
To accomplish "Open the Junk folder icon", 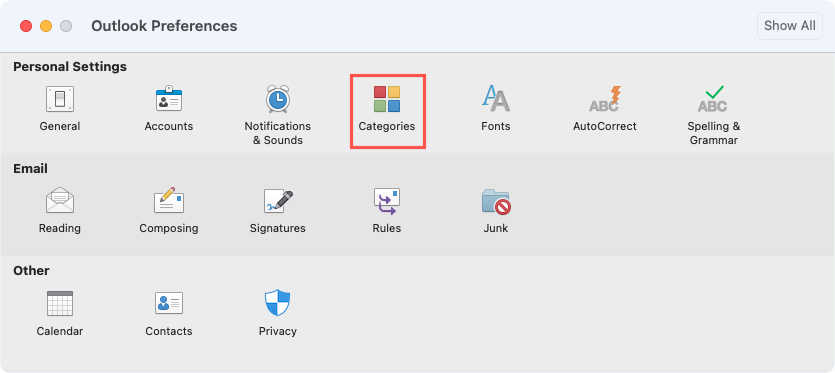I will (x=496, y=201).
